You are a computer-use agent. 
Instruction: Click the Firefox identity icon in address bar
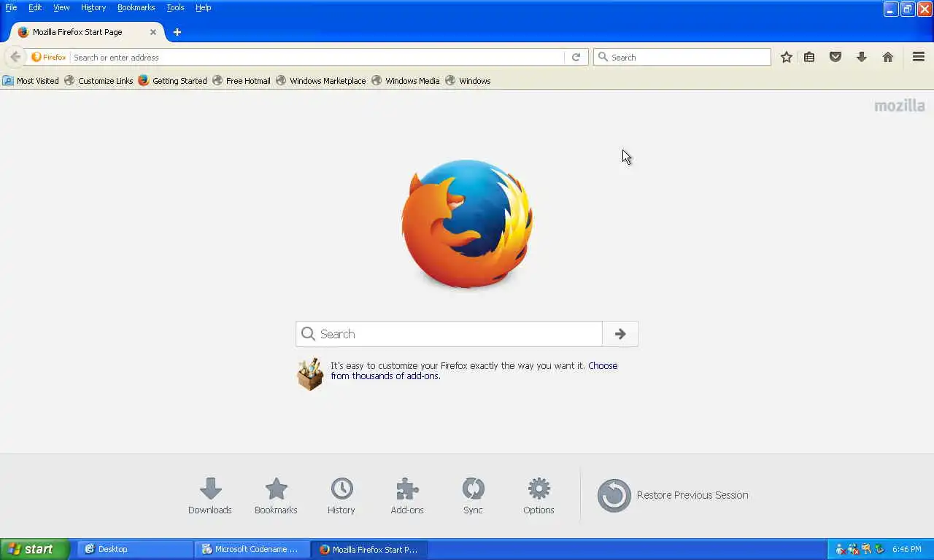click(x=49, y=57)
